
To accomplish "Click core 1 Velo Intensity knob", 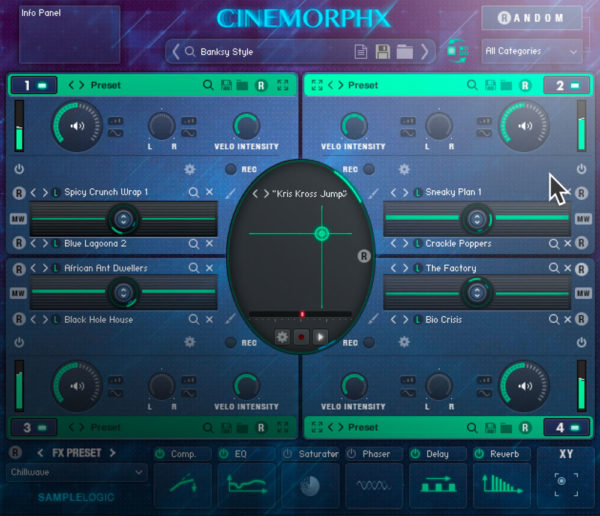I will click(246, 126).
